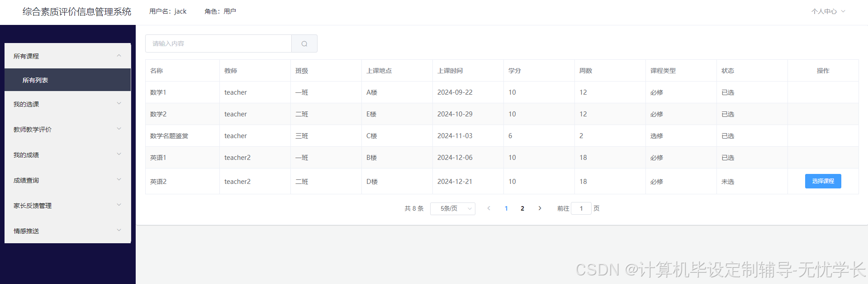Click the page jump number input
The height and width of the screenshot is (284, 868).
[581, 208]
